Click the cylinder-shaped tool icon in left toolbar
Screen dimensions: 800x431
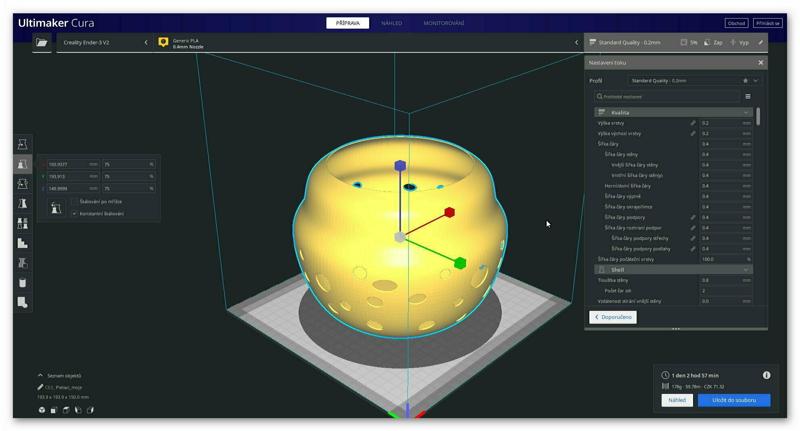pos(22,283)
